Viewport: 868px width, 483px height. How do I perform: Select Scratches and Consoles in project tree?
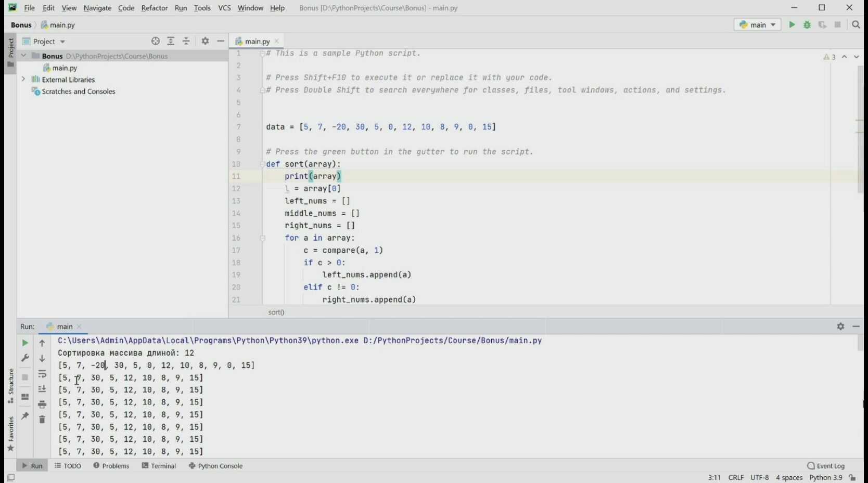click(79, 91)
